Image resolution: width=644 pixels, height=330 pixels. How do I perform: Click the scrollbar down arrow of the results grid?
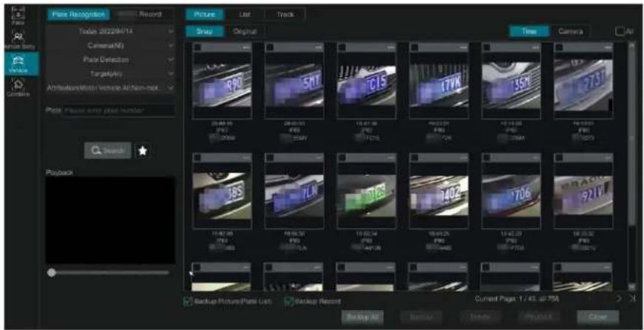point(631,286)
